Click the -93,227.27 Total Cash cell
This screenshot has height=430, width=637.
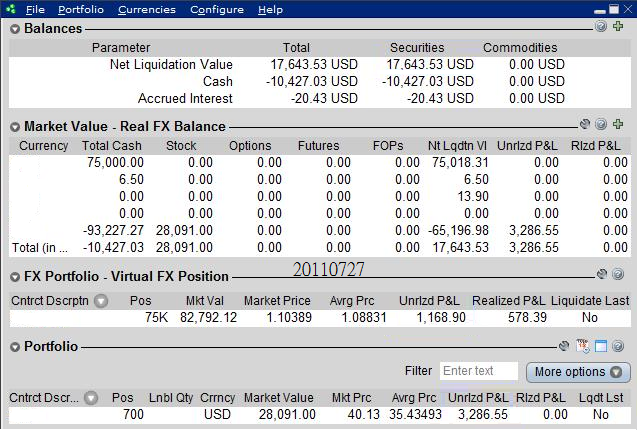pyautogui.click(x=113, y=230)
